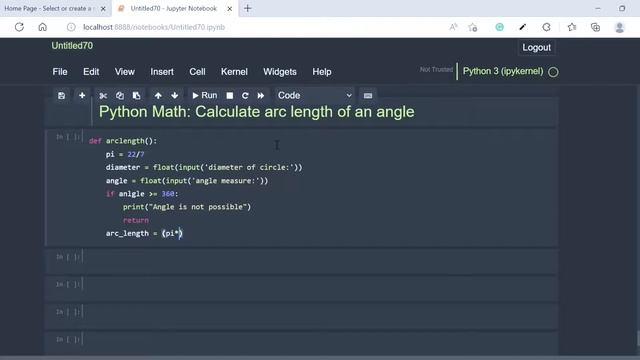Viewport: 640px width, 360px height.
Task: Click the localhost address bar URL
Action: click(154, 27)
